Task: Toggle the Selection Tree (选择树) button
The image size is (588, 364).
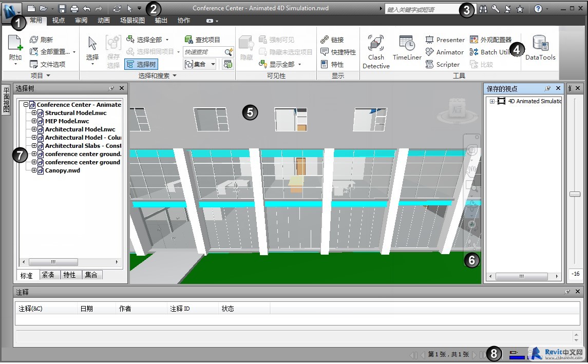Action: click(141, 64)
